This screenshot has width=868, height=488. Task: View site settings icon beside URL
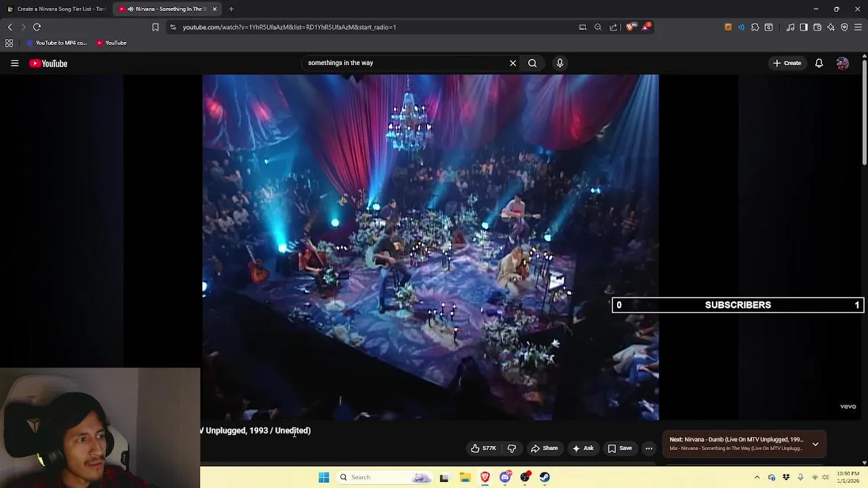[x=173, y=27]
